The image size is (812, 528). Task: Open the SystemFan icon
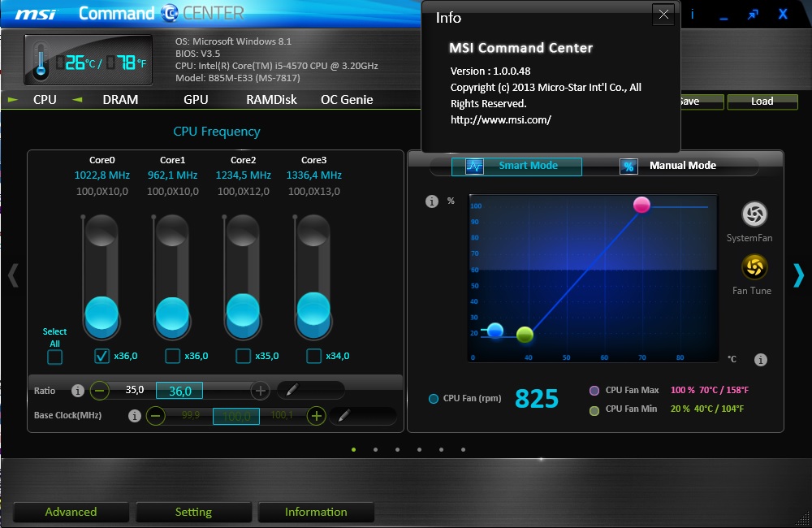coord(754,214)
